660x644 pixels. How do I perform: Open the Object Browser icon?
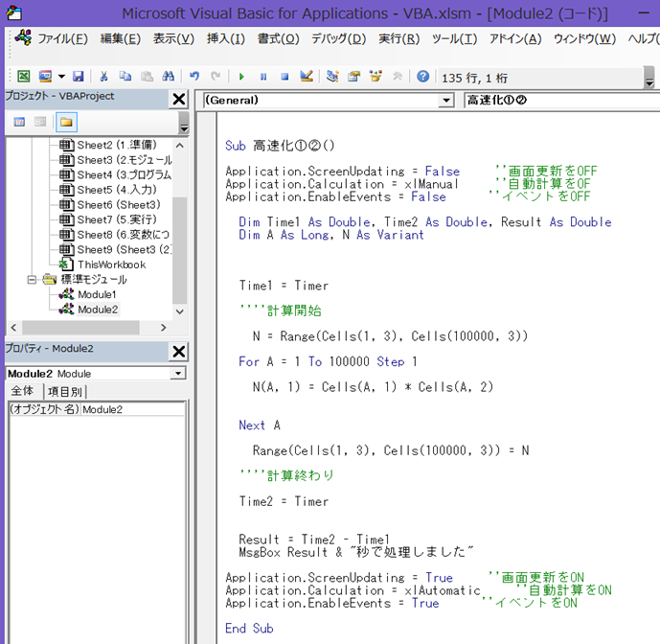click(376, 77)
